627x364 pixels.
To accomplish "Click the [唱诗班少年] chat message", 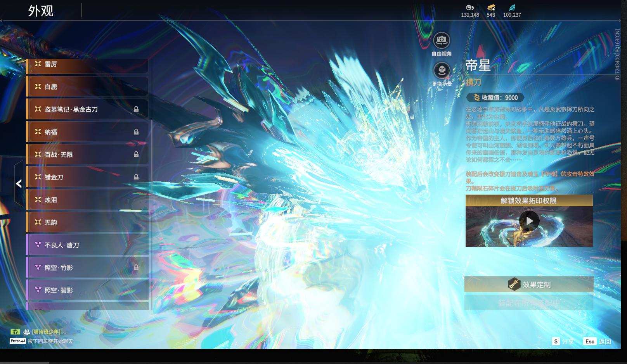I will [49, 332].
